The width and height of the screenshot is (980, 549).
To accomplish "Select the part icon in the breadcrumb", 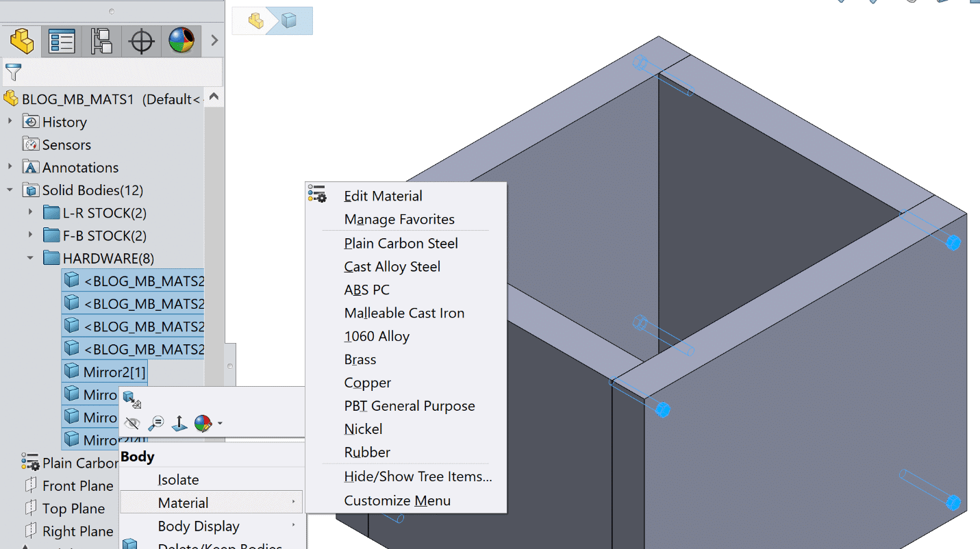I will (x=256, y=21).
